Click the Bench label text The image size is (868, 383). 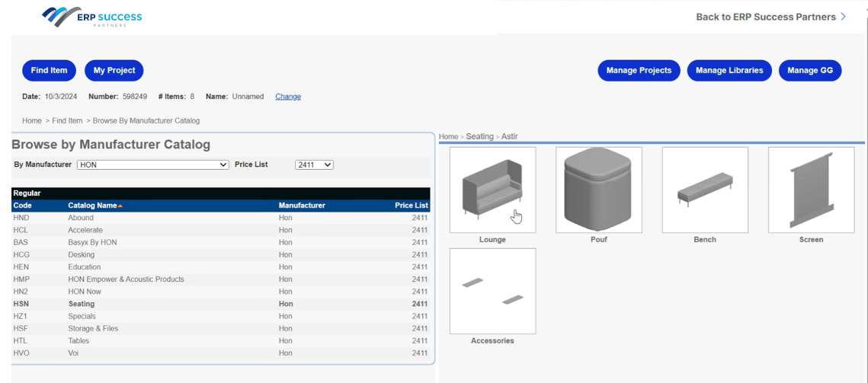[x=705, y=240]
